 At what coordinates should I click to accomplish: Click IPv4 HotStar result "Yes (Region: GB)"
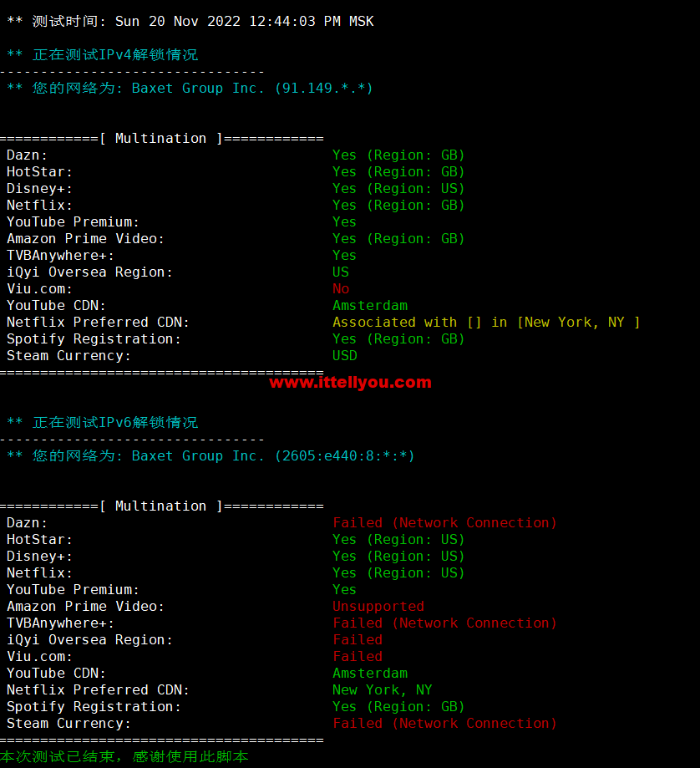[x=398, y=172]
